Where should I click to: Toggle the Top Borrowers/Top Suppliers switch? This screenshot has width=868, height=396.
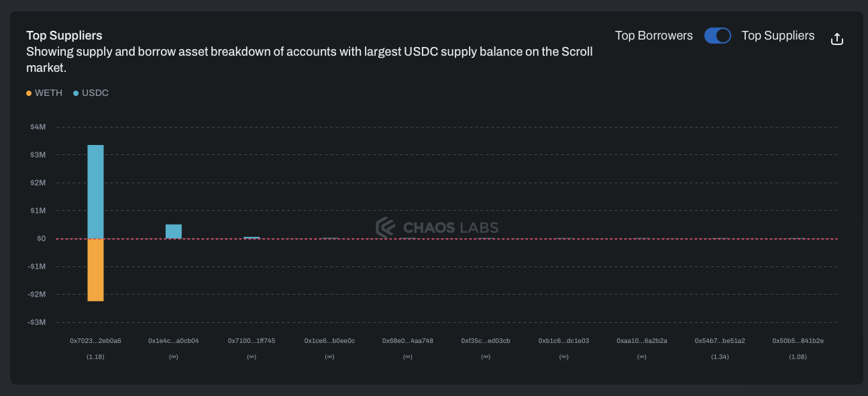[717, 36]
